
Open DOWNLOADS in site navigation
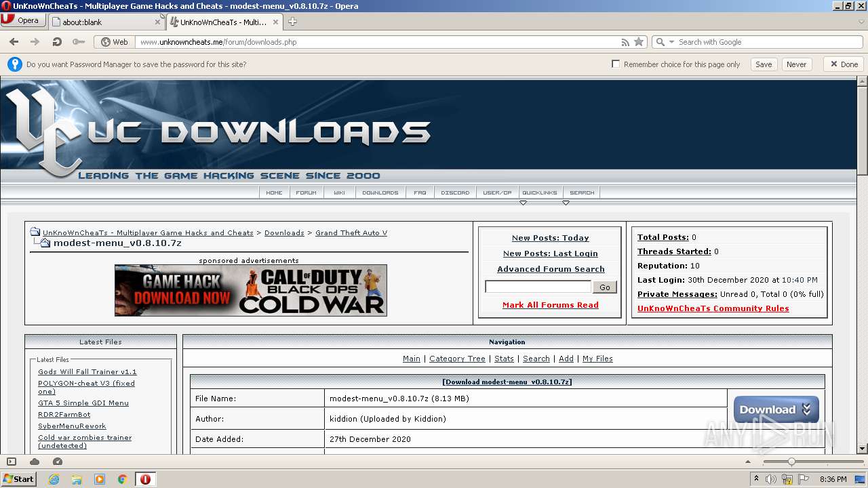[380, 192]
